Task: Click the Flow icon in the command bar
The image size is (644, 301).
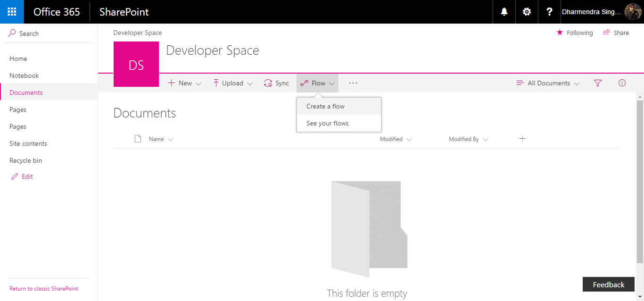Action: pos(304,83)
